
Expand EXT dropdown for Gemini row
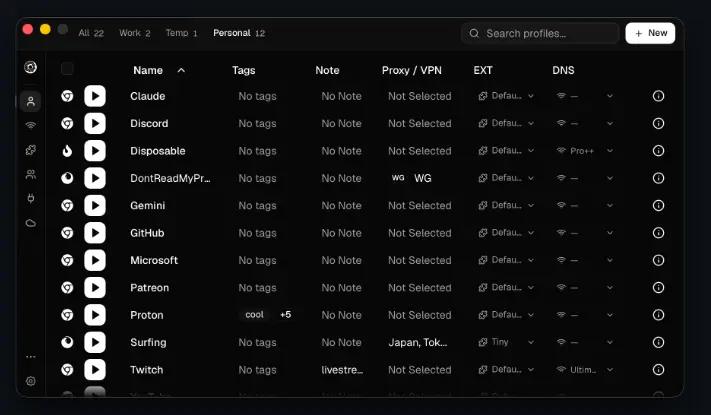506,205
